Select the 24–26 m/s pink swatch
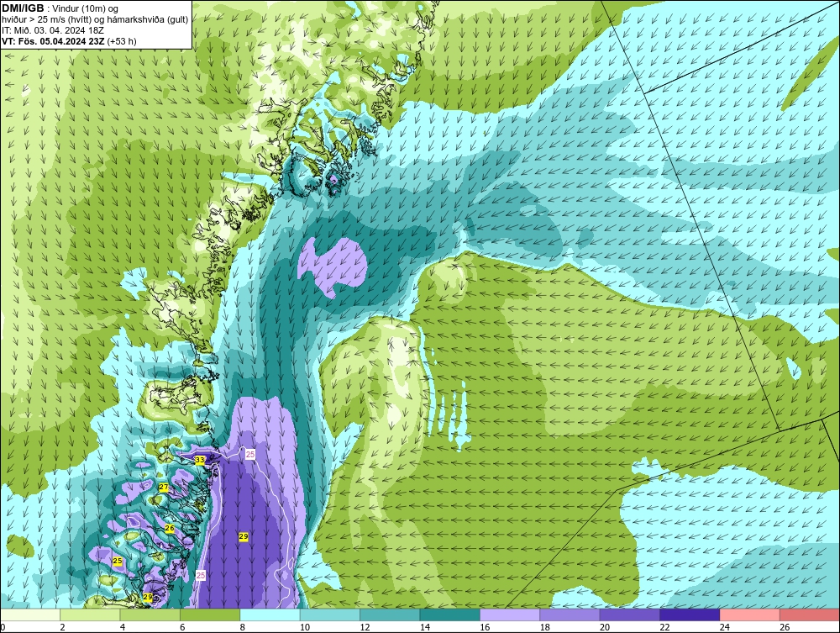This screenshot has height=633, width=840. click(x=750, y=615)
